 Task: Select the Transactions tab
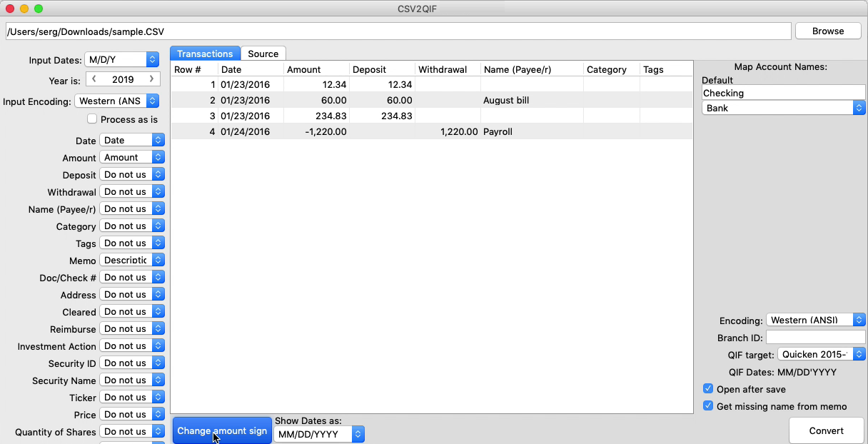pyautogui.click(x=205, y=54)
